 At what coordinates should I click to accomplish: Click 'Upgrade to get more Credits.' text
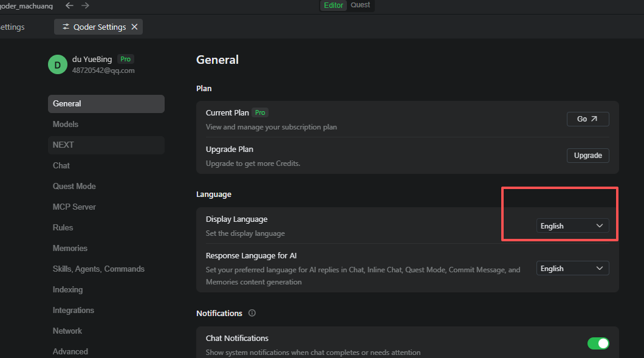coord(253,164)
